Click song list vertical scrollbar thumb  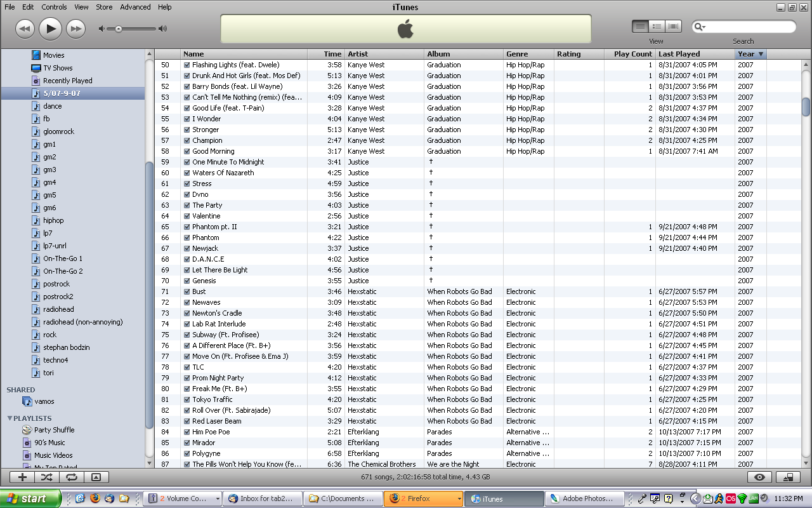click(x=806, y=107)
